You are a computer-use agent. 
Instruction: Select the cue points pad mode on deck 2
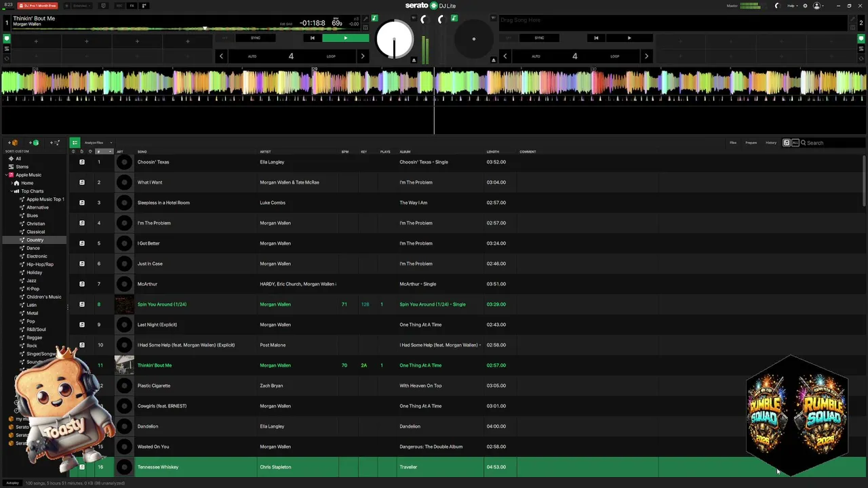click(861, 39)
